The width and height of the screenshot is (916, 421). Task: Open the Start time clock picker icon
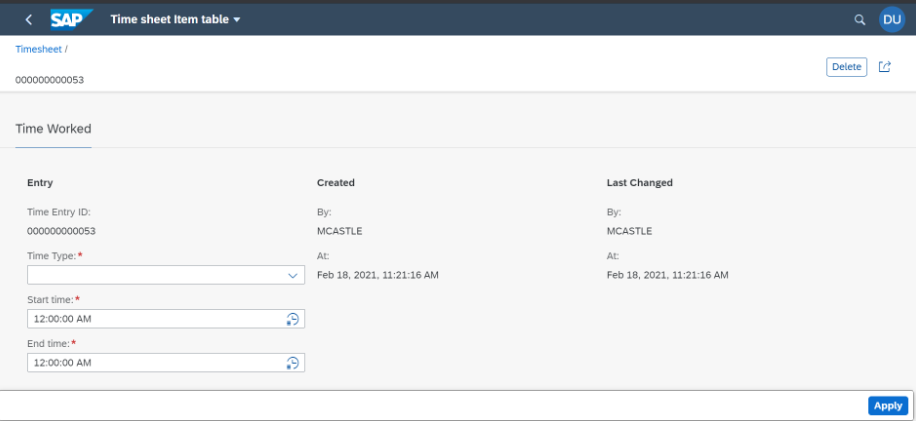click(293, 319)
